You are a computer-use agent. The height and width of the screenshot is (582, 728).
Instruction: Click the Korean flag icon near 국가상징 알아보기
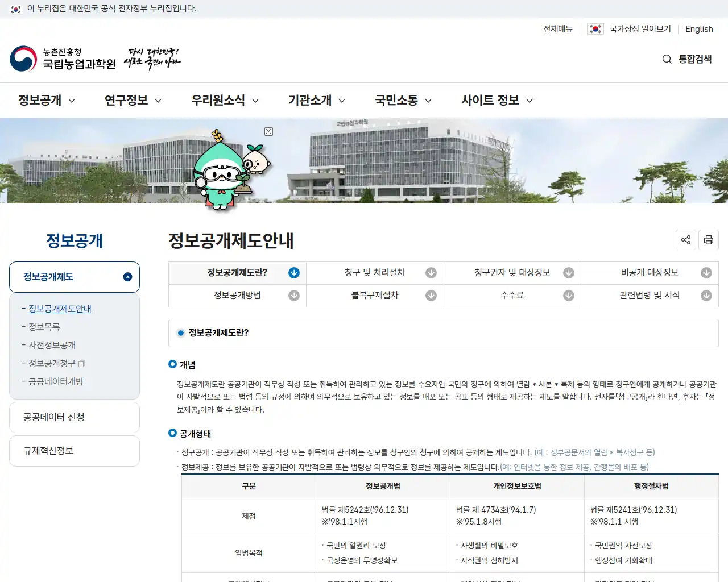(x=595, y=29)
